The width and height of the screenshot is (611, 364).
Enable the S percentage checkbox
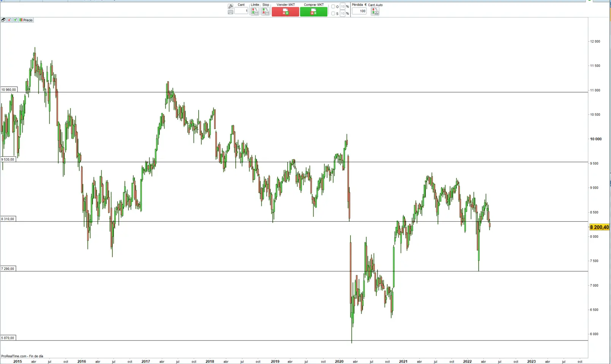pos(333,14)
